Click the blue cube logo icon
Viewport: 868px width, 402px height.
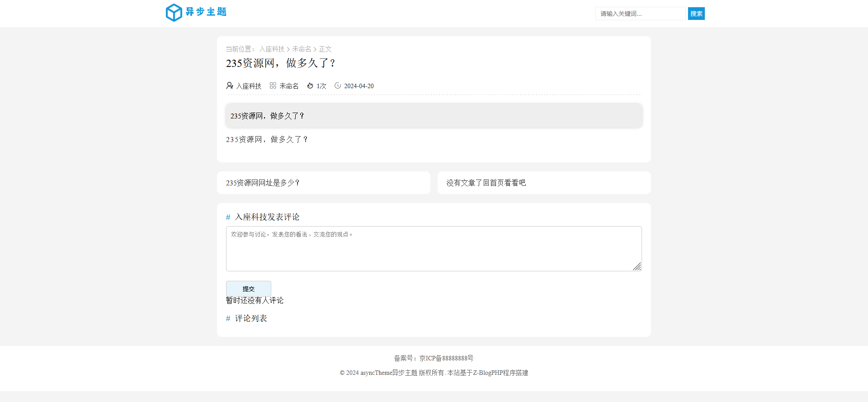pyautogui.click(x=174, y=13)
